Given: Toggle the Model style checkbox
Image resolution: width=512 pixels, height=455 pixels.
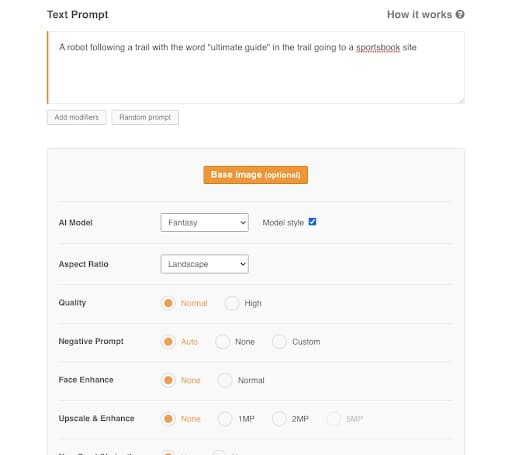Looking at the screenshot, I should coord(312,222).
